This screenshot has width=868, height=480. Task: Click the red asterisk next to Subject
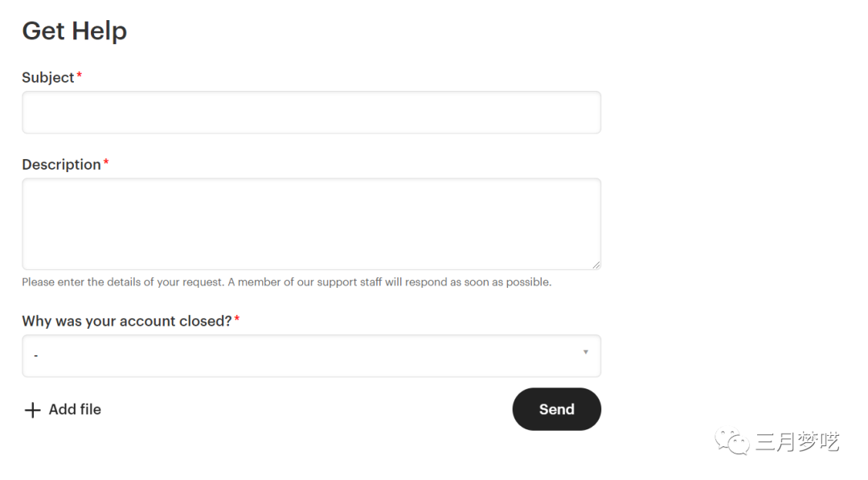click(79, 76)
